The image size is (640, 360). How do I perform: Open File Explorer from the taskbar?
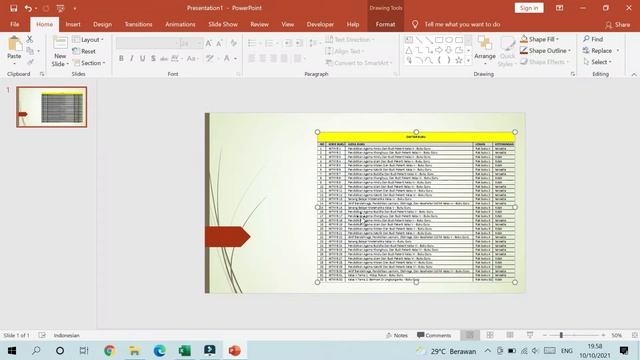(x=134, y=351)
